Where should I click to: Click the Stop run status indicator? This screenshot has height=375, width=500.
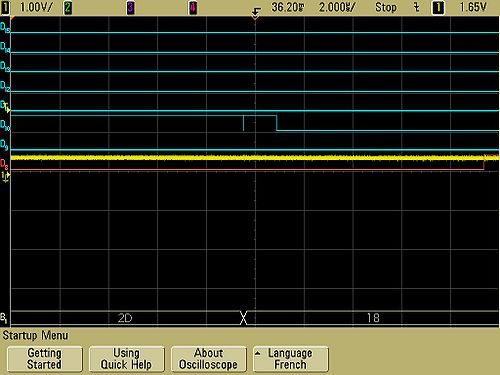[386, 7]
